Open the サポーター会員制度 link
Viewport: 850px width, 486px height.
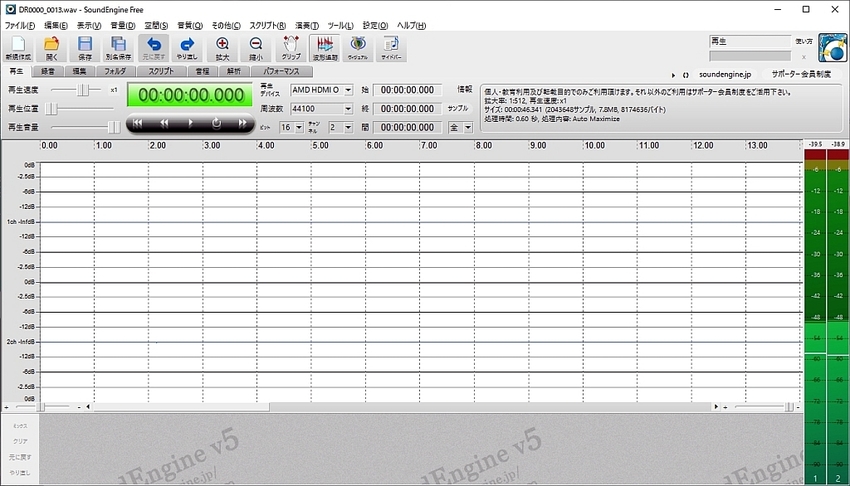click(801, 75)
